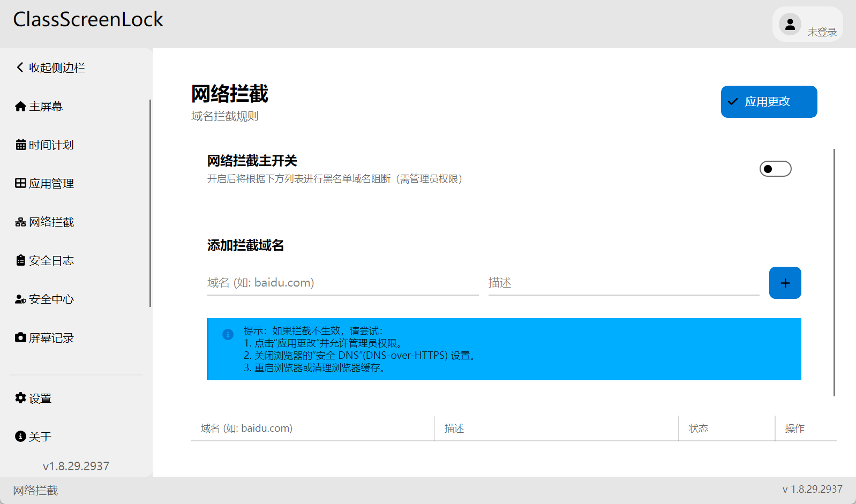The width and height of the screenshot is (856, 504).
Task: Toggle the 网络拦截主开关 switch
Action: click(x=775, y=169)
